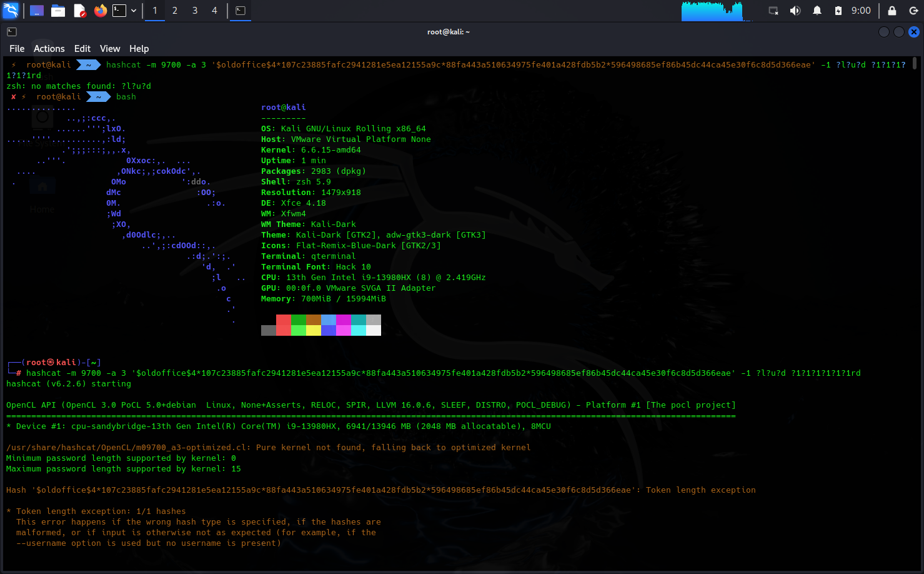Click the Show Desktop panel icon
The image size is (924, 574).
(x=37, y=11)
